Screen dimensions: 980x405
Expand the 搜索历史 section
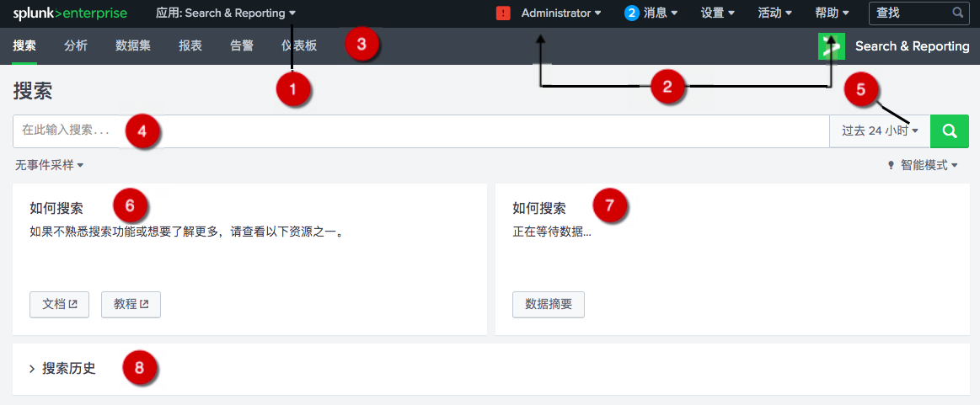click(x=62, y=369)
